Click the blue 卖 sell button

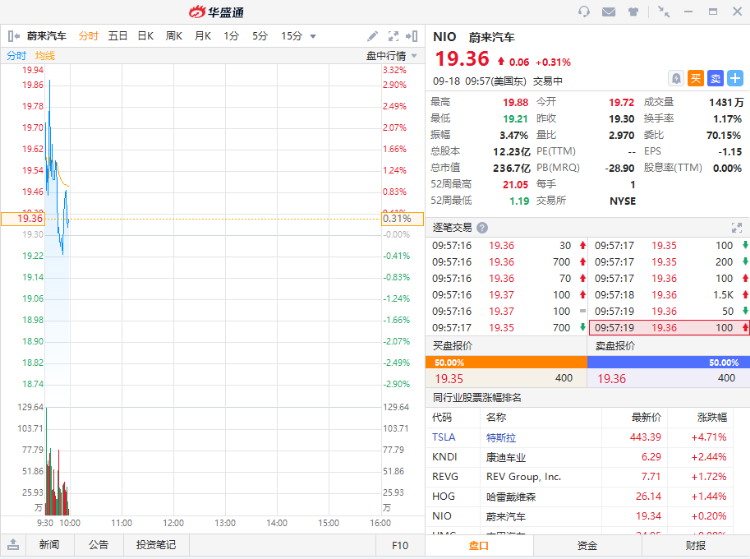(715, 78)
